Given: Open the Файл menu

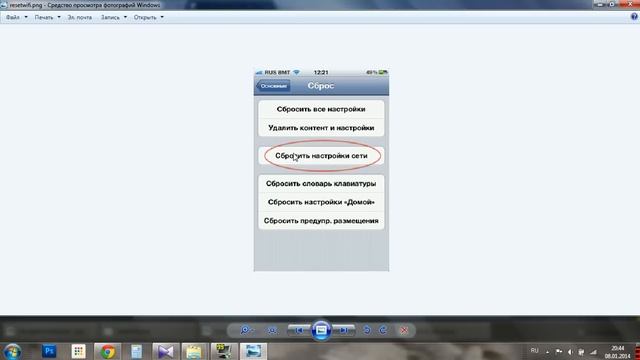Looking at the screenshot, I should point(16,18).
